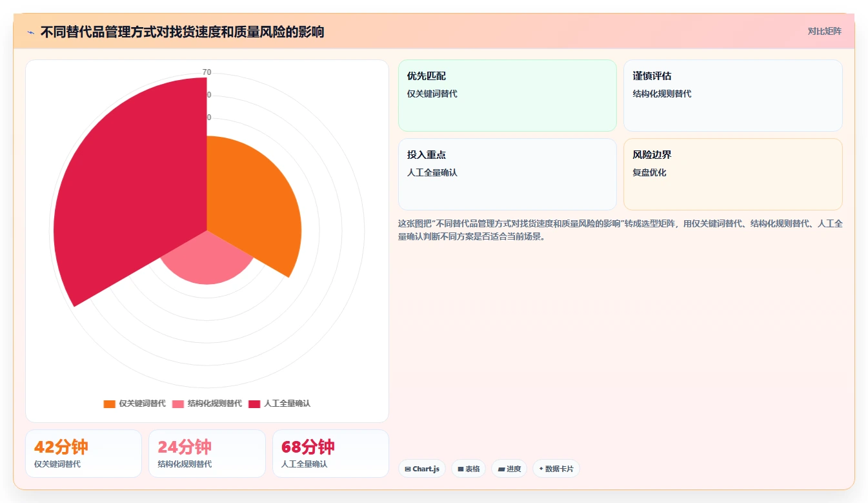Click the orange legend color box
Viewport: 868px width, 503px height.
[109, 404]
